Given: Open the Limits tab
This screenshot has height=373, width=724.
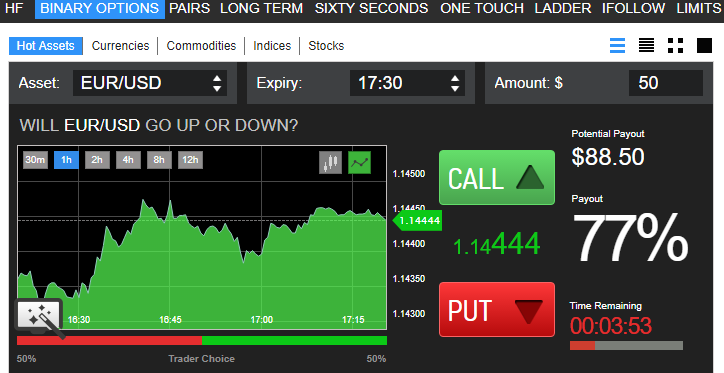Looking at the screenshot, I should tap(698, 8).
